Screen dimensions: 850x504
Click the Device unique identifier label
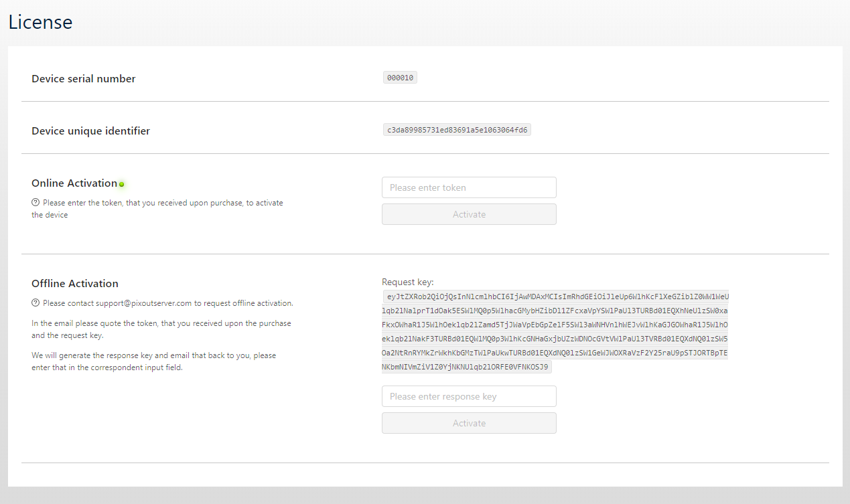(90, 131)
